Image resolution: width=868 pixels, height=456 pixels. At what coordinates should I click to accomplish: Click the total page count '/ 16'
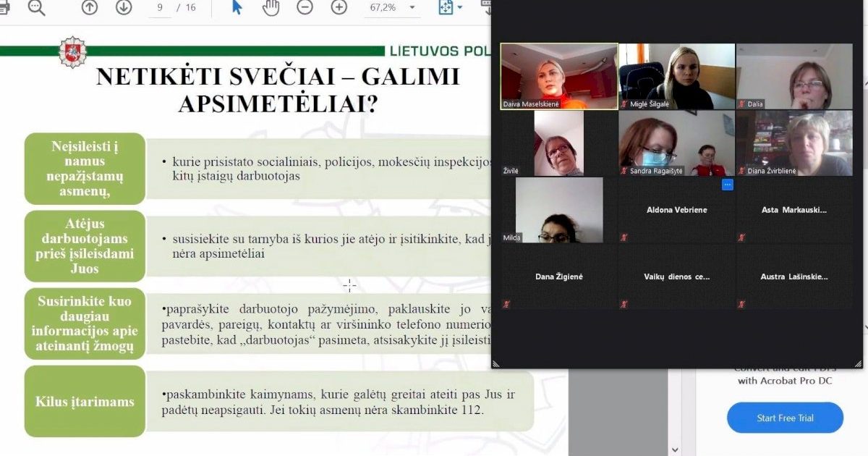coord(187,7)
